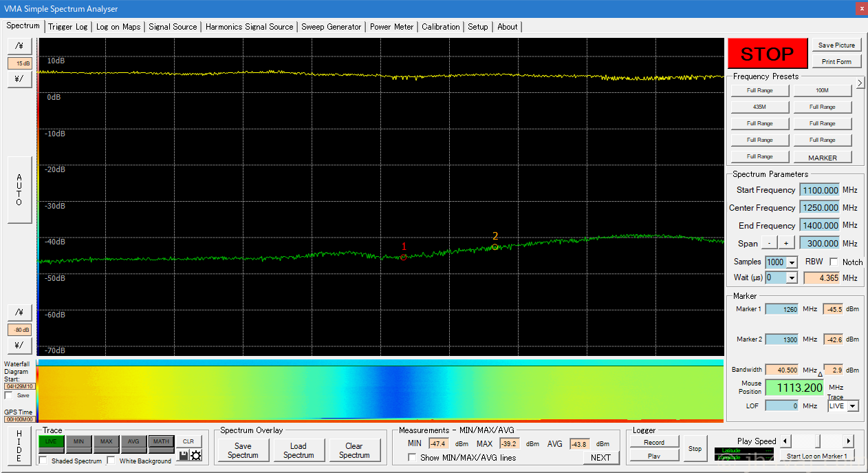Click the Logger Play button
Viewport: 868px width, 473px height.
pos(654,456)
